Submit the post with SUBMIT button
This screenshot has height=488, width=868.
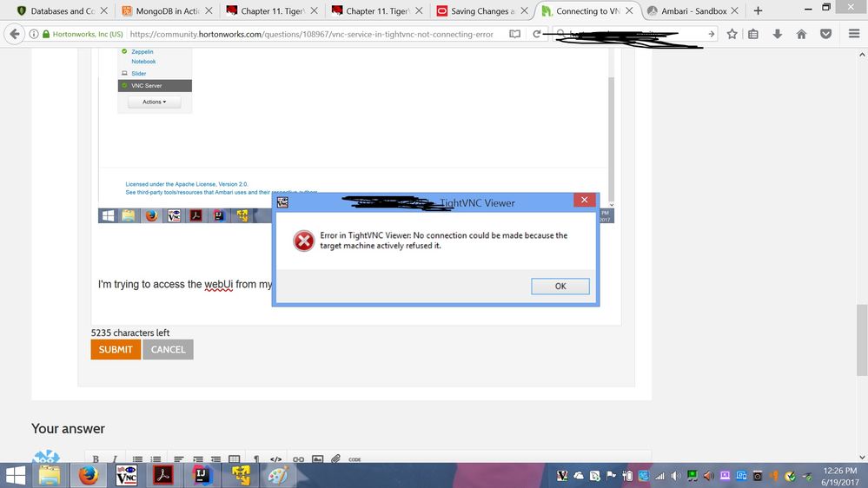click(116, 349)
